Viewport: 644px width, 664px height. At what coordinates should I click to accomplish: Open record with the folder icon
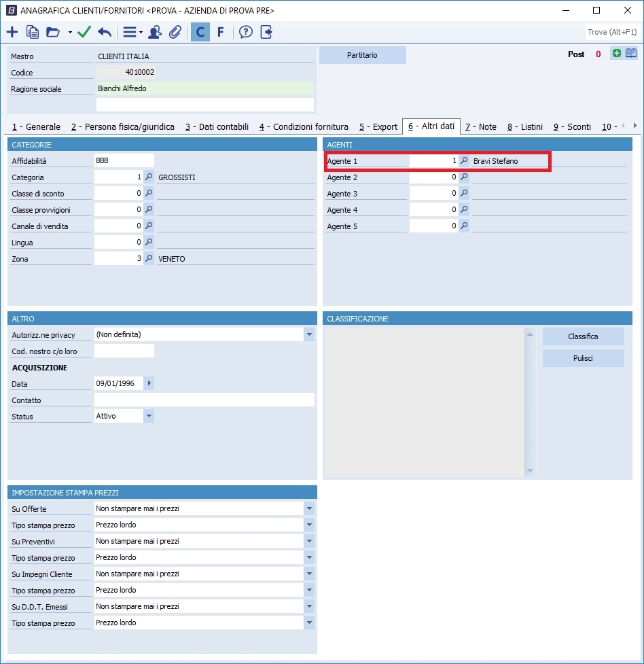[x=53, y=32]
